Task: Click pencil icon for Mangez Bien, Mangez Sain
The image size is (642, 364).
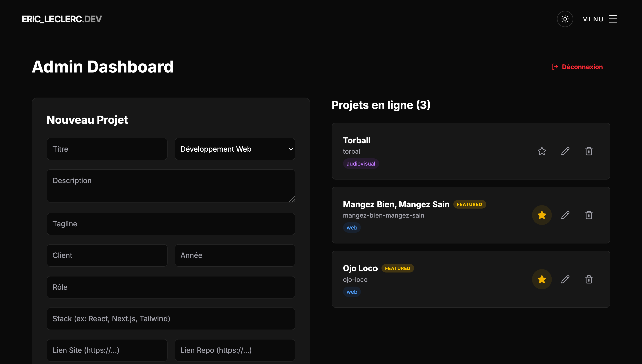Action: tap(565, 215)
